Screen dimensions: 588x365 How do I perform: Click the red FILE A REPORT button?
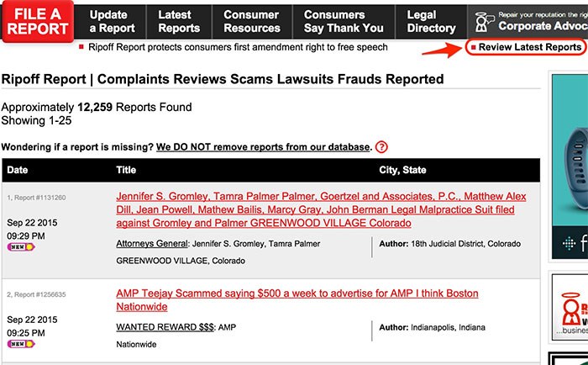coord(37,21)
